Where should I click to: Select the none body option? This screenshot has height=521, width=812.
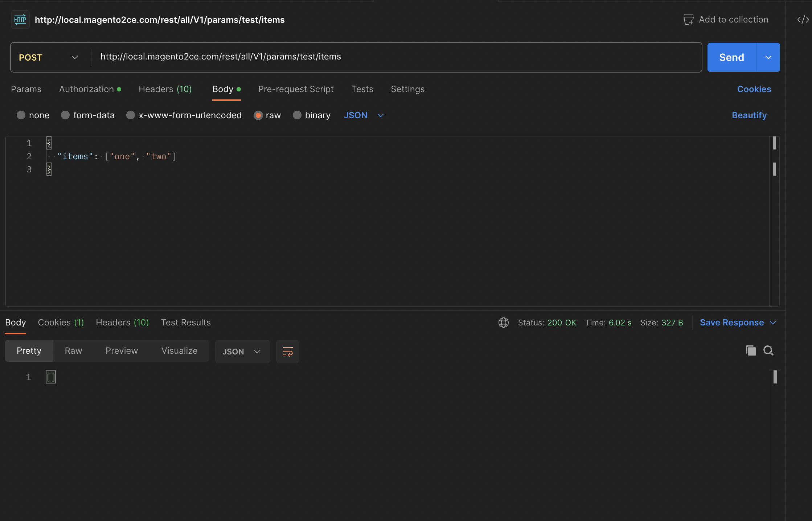coord(21,115)
